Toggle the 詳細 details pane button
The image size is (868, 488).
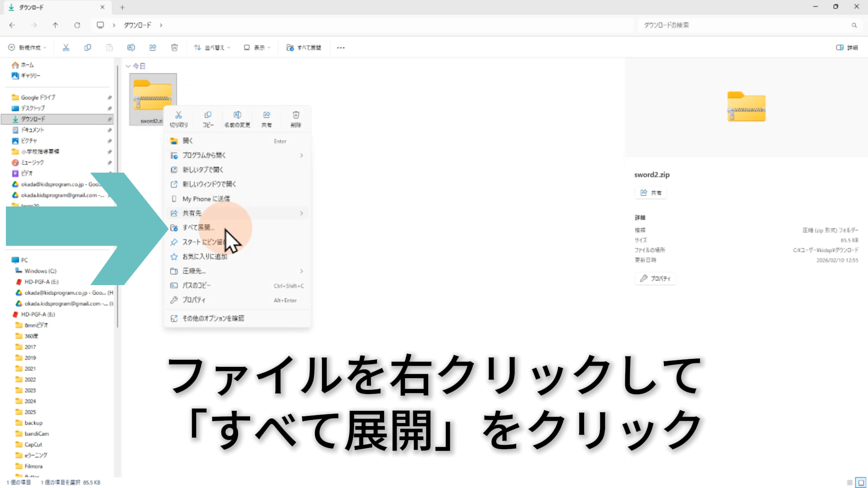pos(847,47)
